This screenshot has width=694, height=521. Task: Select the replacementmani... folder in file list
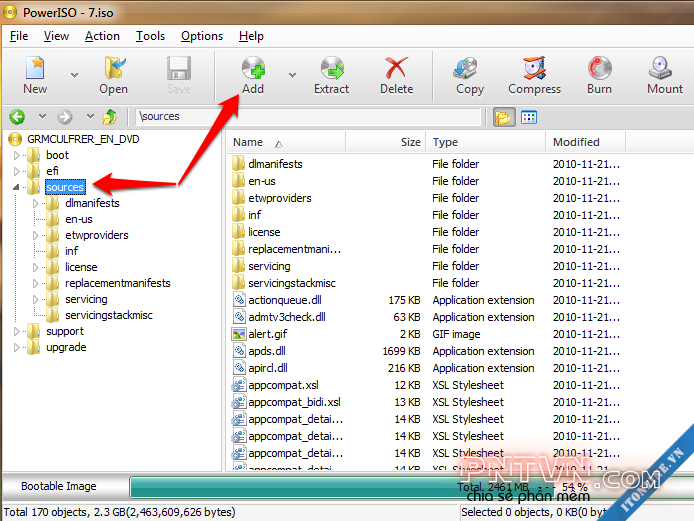click(294, 249)
